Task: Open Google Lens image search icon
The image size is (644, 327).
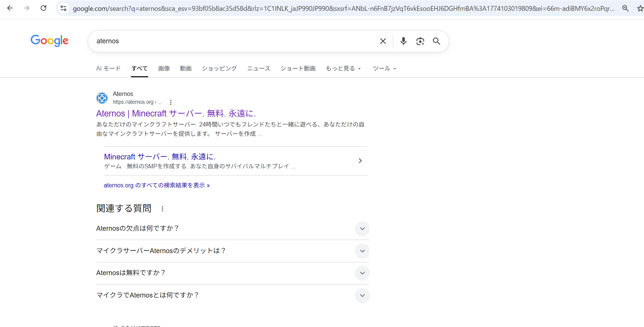Action: [420, 41]
